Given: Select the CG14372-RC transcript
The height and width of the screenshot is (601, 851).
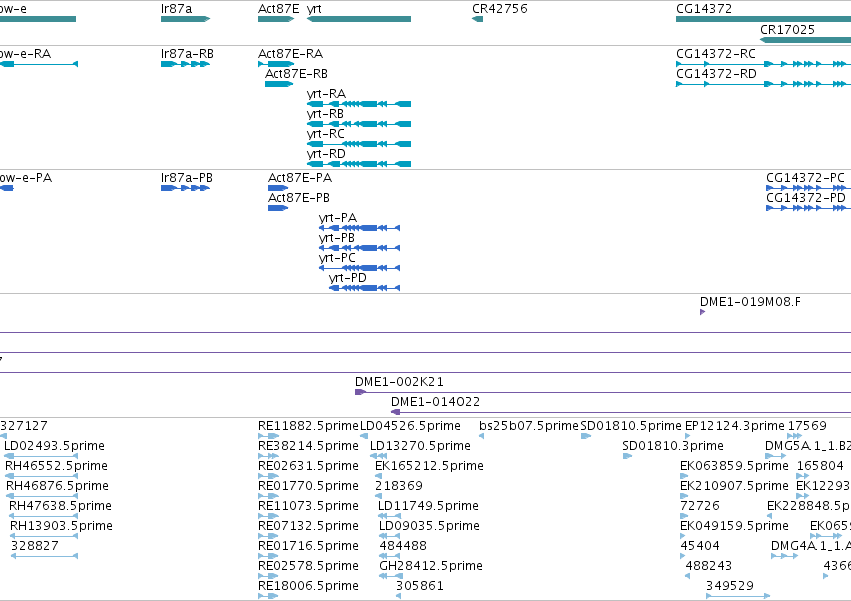Looking at the screenshot, I should click(763, 64).
